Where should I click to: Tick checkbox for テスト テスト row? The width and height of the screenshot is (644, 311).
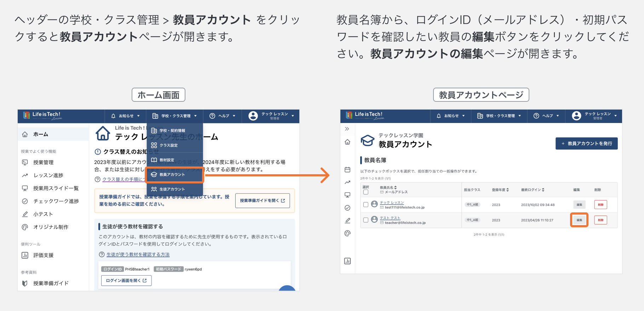366,220
